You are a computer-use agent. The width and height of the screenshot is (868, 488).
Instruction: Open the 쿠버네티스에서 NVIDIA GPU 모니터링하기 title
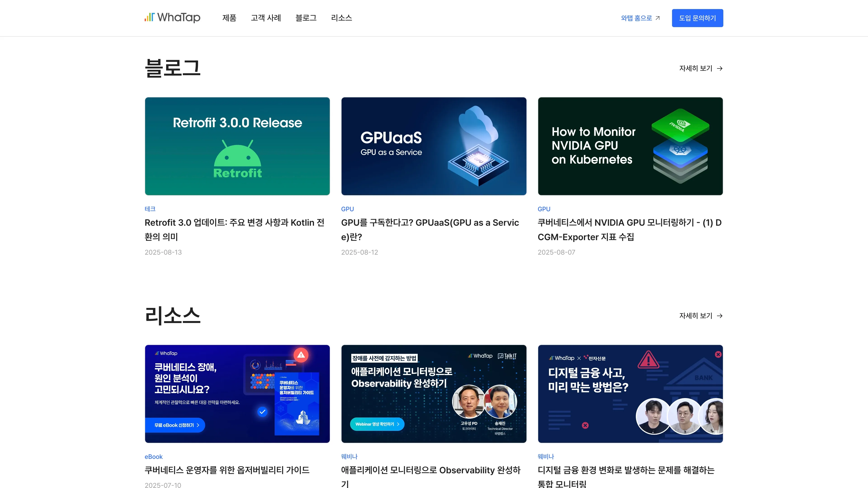click(630, 230)
